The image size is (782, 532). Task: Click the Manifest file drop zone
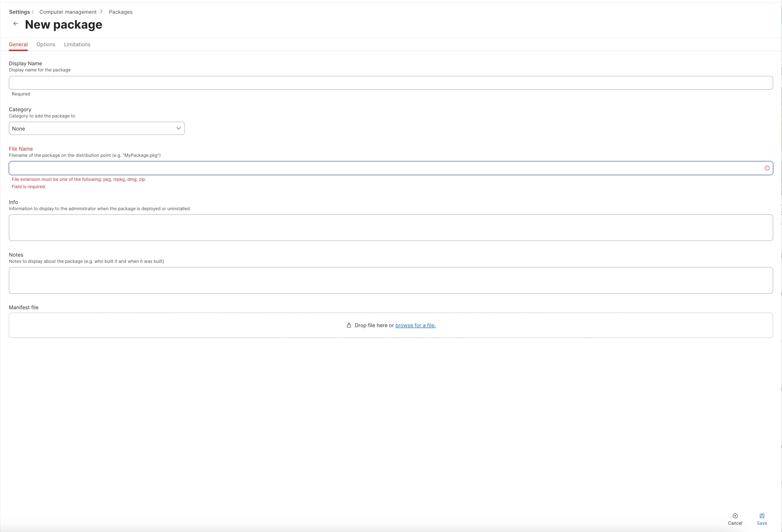point(391,325)
